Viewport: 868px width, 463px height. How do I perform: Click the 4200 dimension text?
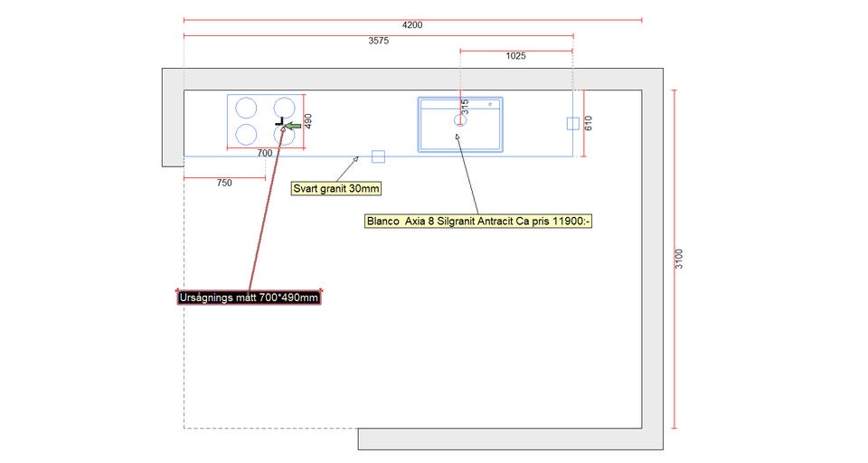412,25
